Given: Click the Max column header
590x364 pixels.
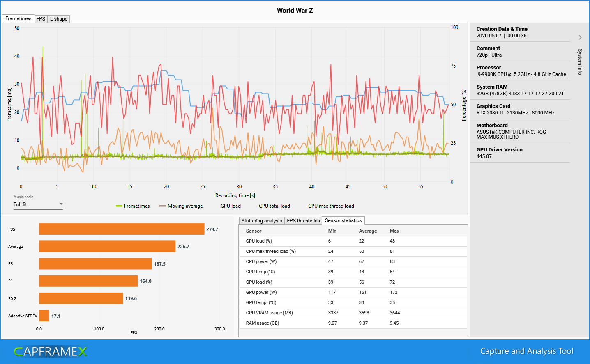Looking at the screenshot, I should point(394,231).
